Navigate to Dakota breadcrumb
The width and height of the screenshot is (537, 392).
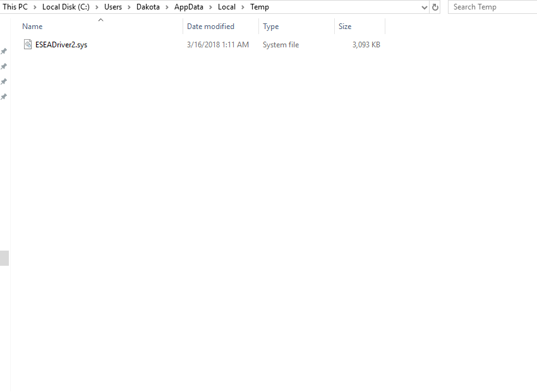[148, 7]
